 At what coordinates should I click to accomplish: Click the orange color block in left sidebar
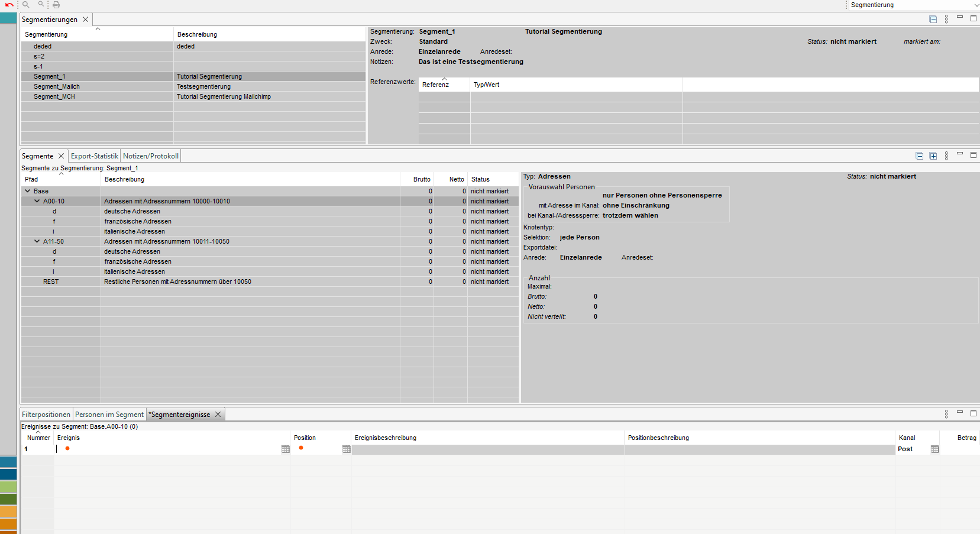point(8,512)
